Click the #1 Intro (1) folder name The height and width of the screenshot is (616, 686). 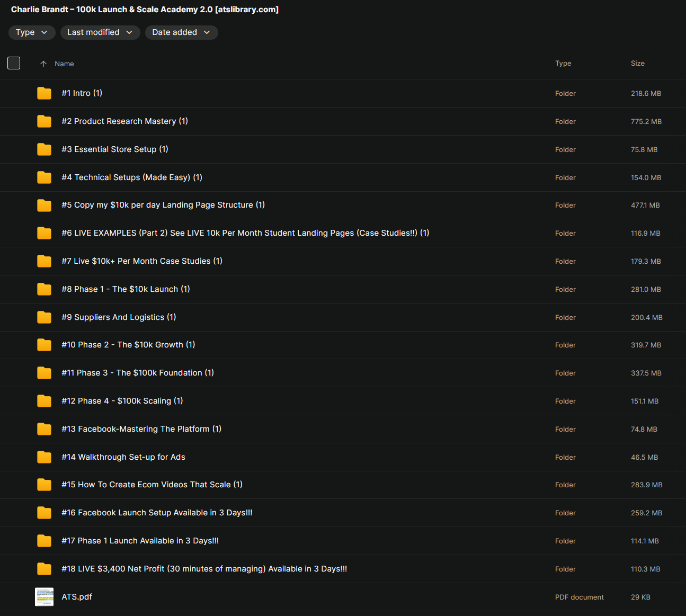click(x=82, y=93)
